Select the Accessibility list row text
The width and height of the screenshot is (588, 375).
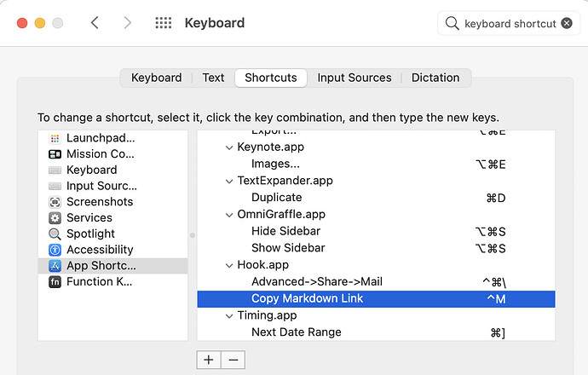click(100, 250)
